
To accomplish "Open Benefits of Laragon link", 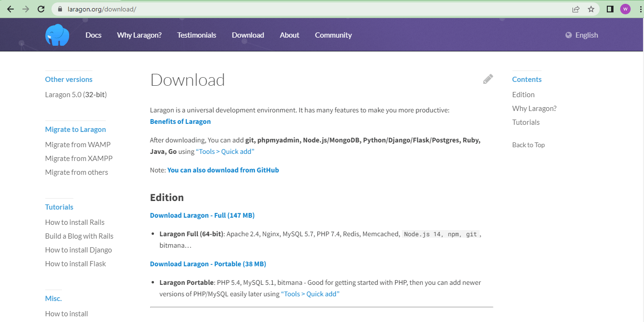I will tap(180, 121).
